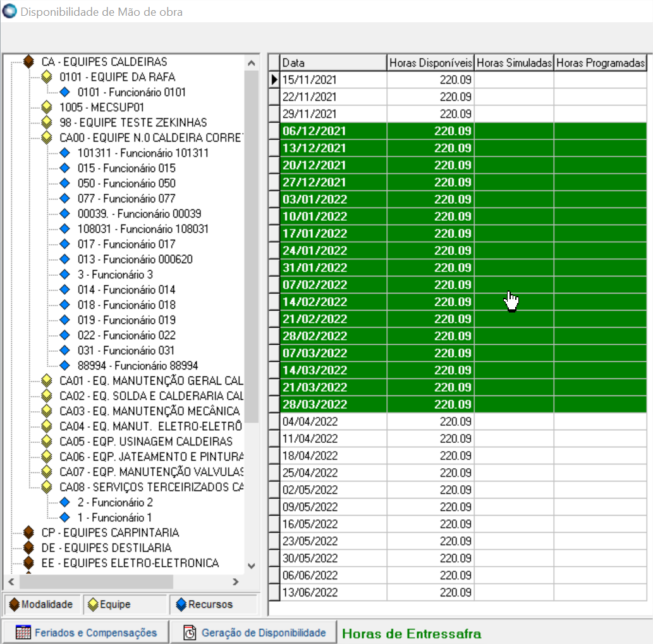Click brown diamond icon of DE - EQUIPES DESTILARIA

28,548
